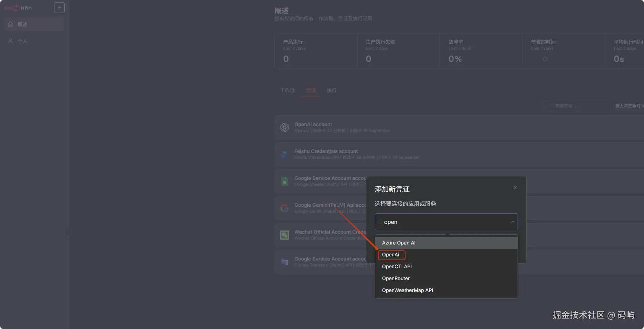This screenshot has width=644, height=329.
Task: Open the OpenAi account credential
Action: pyautogui.click(x=459, y=127)
